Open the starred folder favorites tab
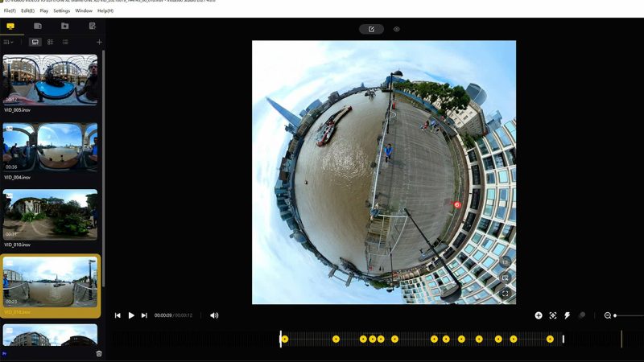Image resolution: width=644 pixels, height=362 pixels. pos(65,27)
